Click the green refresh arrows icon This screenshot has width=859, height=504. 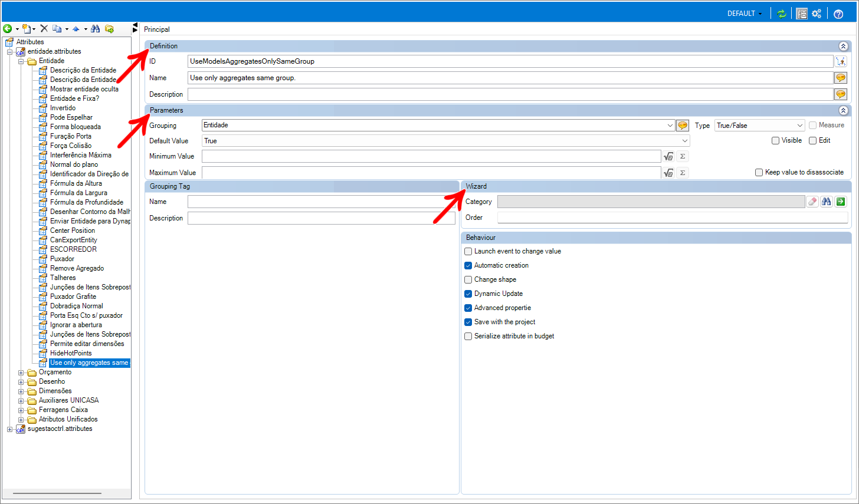(782, 14)
